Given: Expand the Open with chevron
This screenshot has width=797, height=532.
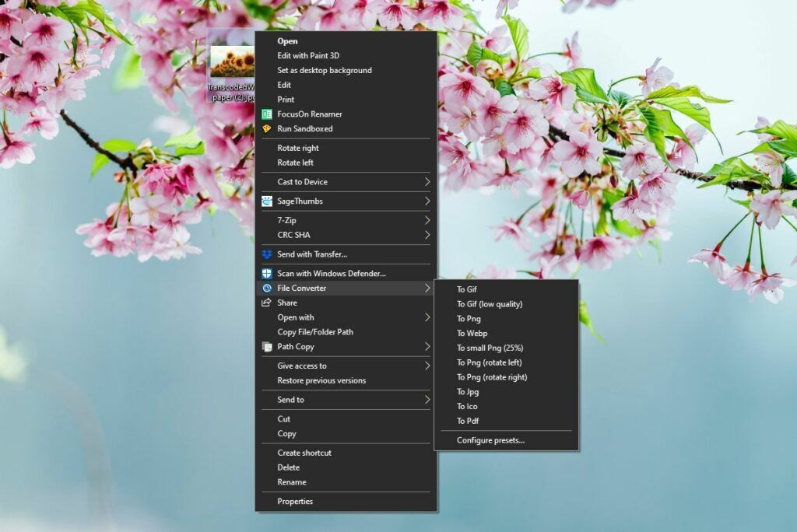Looking at the screenshot, I should [427, 317].
